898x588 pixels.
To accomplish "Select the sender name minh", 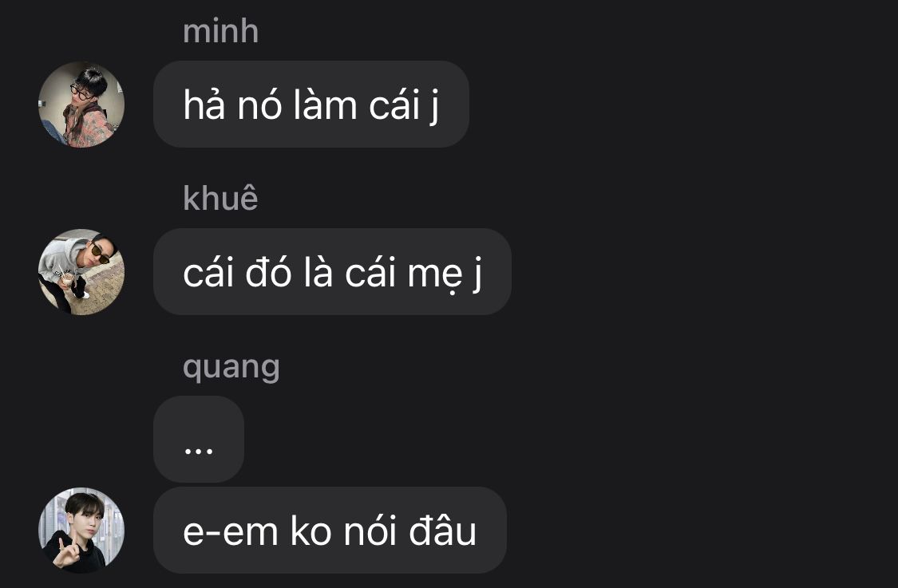I will (x=220, y=31).
